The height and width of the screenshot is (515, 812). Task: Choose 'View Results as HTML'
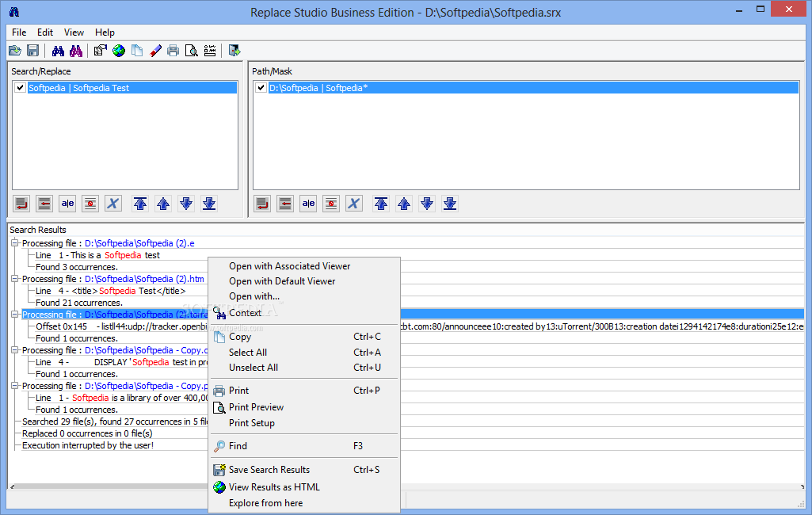(x=304, y=487)
